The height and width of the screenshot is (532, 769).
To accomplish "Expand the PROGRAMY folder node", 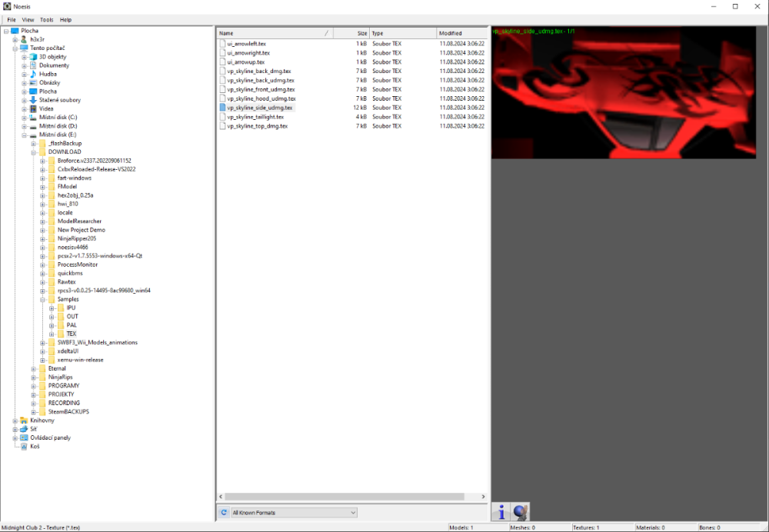I will pos(33,386).
